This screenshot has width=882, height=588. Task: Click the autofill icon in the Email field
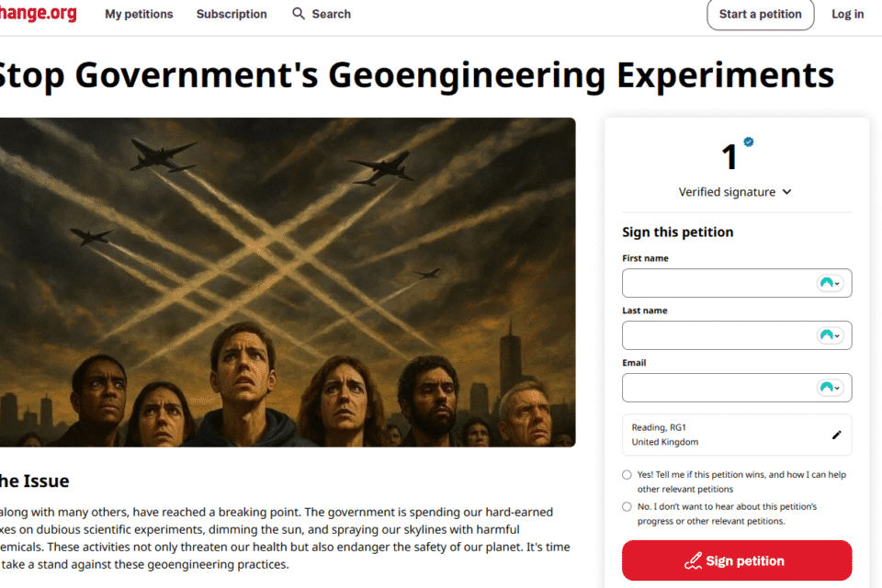click(826, 388)
